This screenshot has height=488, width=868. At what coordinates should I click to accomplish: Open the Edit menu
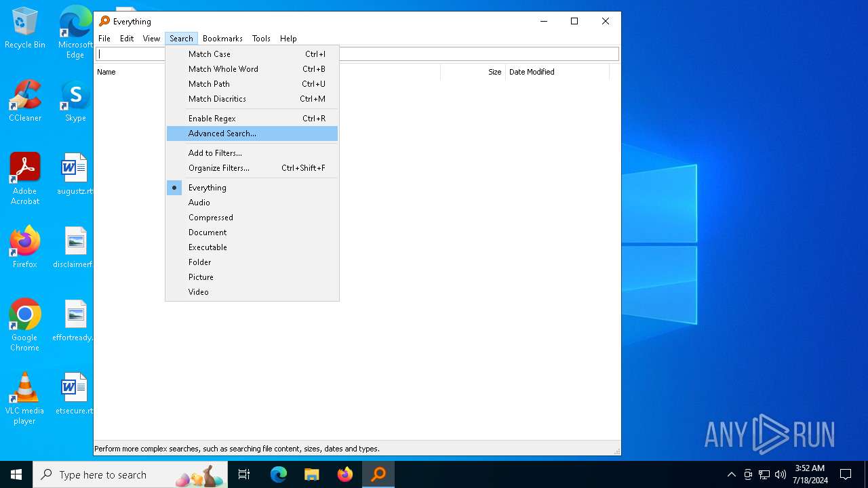(x=127, y=39)
